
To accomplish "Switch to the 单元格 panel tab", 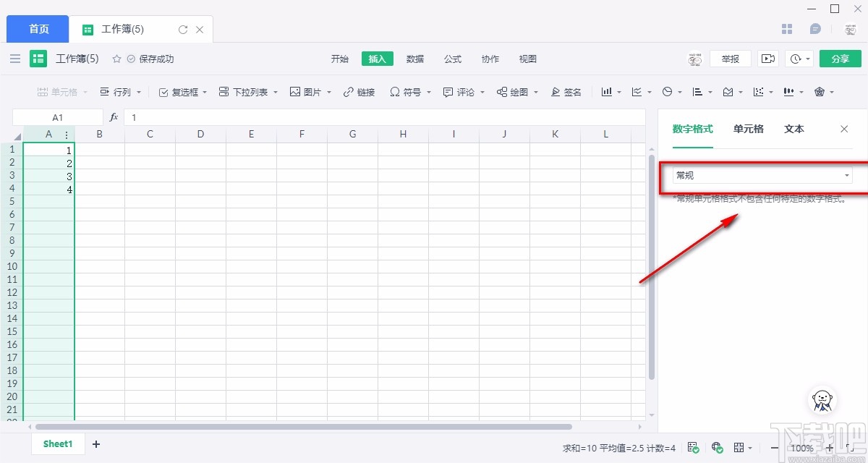I will (x=749, y=129).
